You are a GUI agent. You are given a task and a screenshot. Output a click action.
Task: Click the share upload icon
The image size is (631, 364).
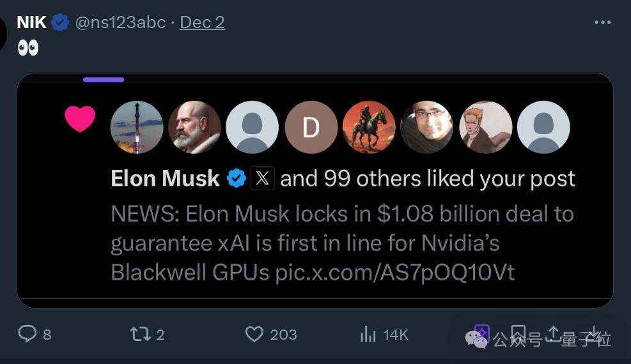553,333
